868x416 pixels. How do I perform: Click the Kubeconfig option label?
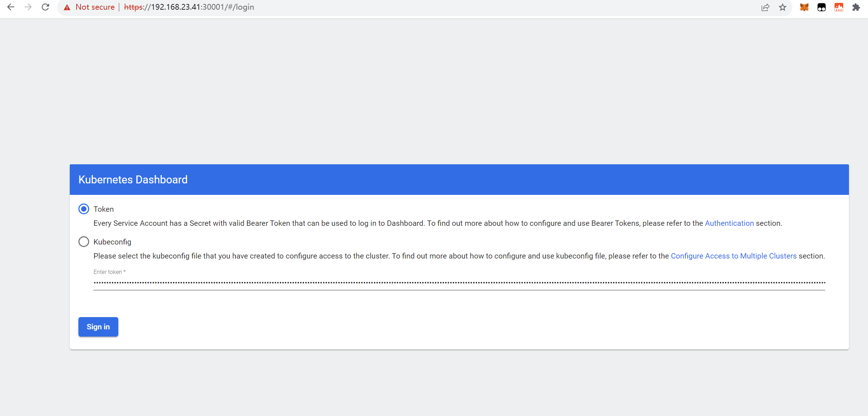(112, 242)
